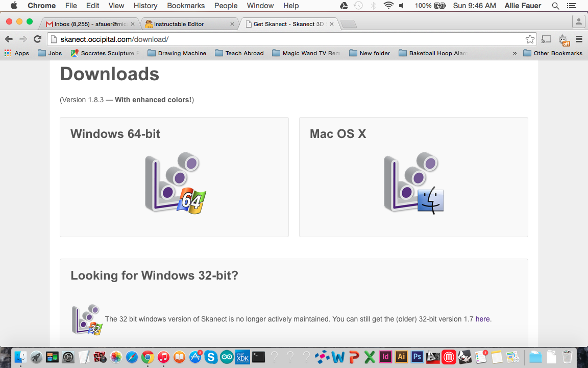The width and height of the screenshot is (588, 368).
Task: Open the History menu
Action: pos(145,6)
